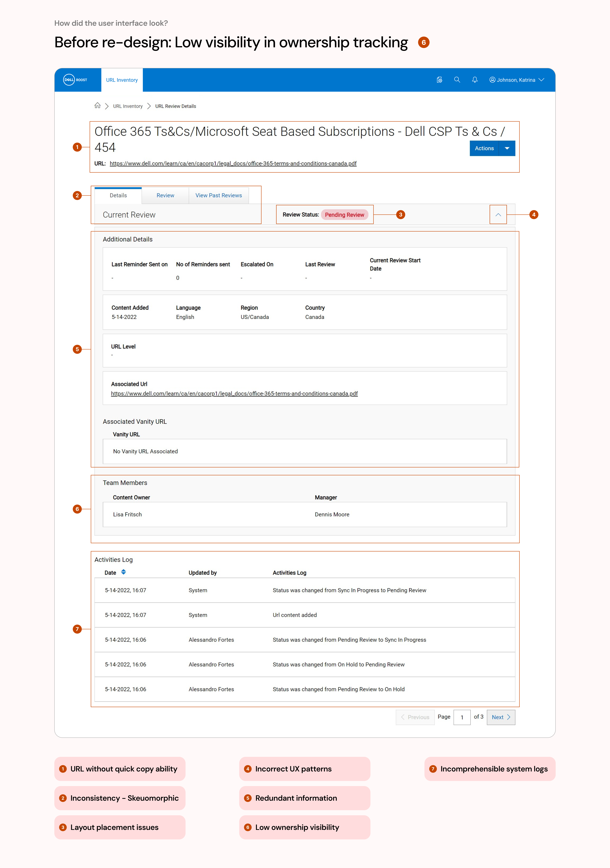Open the View Past Reviews tab

pos(219,195)
